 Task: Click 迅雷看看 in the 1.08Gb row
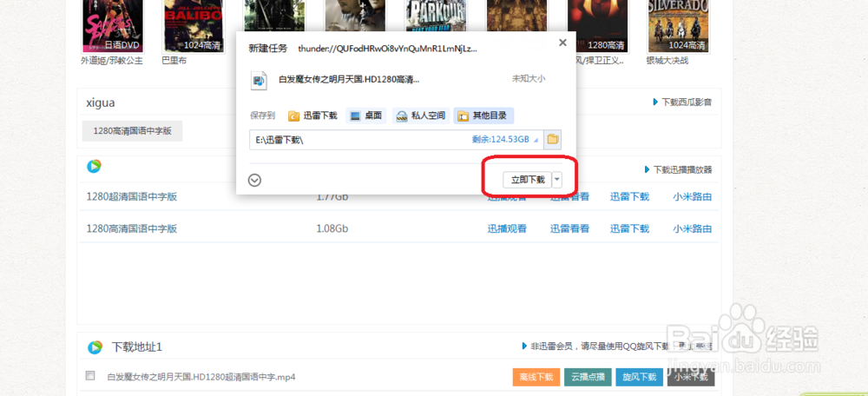point(569,228)
